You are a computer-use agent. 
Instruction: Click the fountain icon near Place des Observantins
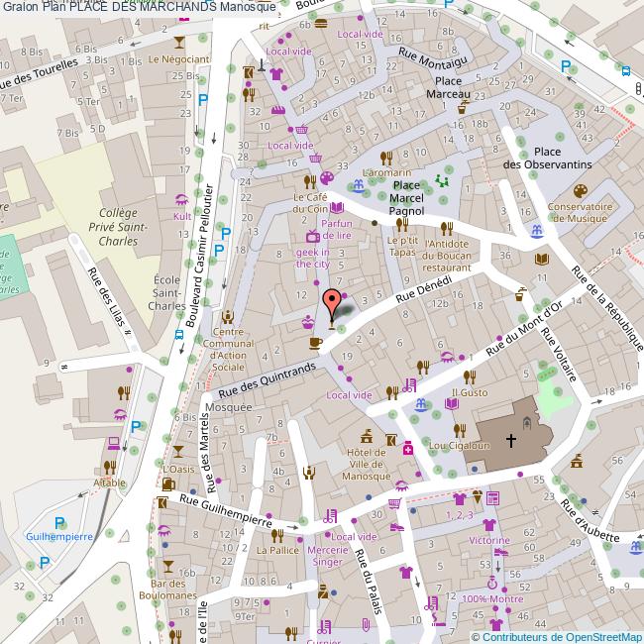point(536,230)
